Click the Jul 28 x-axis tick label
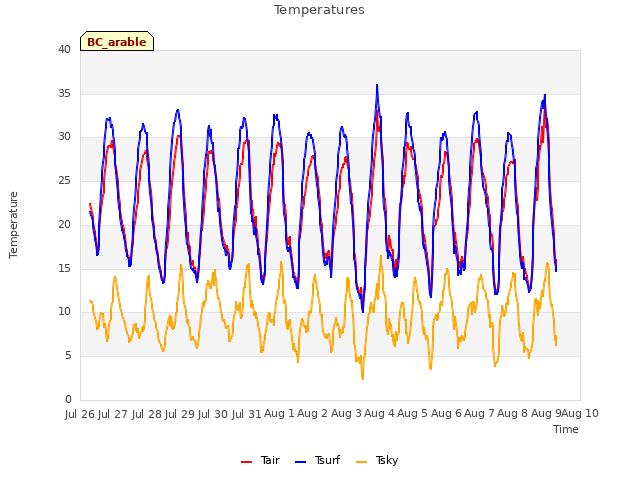The image size is (640, 480). click(x=147, y=414)
